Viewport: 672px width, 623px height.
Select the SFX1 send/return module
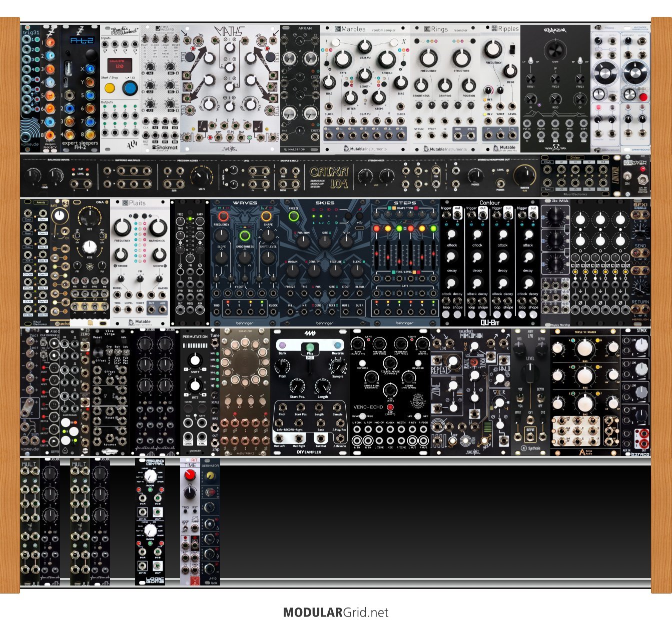click(x=640, y=262)
